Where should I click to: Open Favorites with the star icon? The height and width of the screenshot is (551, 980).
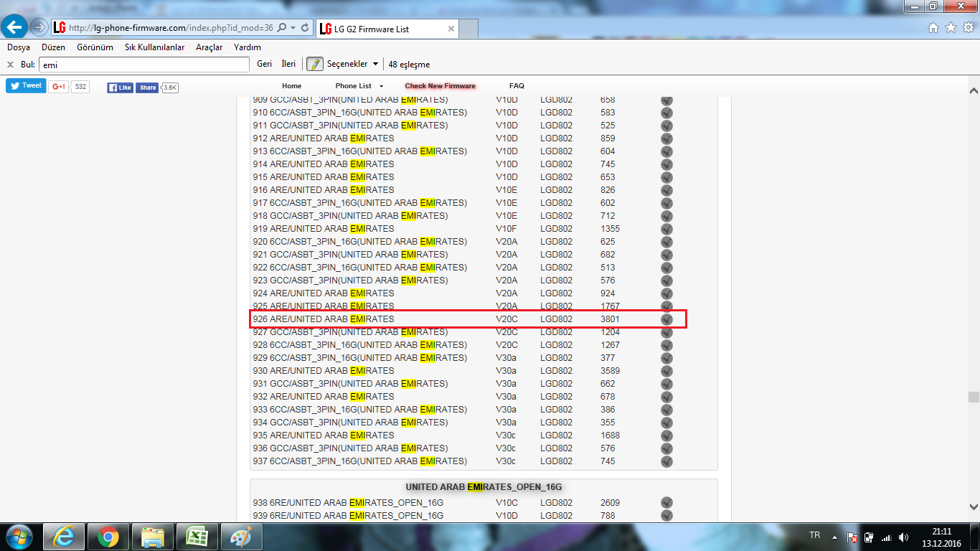tap(951, 28)
